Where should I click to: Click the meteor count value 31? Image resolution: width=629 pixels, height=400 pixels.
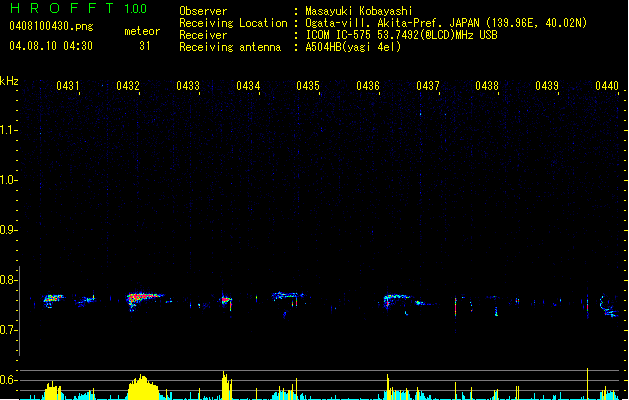(x=145, y=46)
